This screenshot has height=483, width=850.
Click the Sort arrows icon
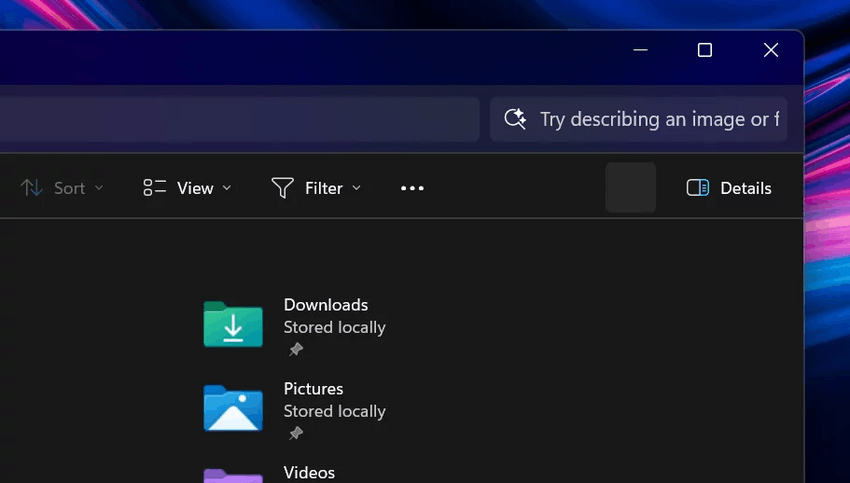pos(32,188)
